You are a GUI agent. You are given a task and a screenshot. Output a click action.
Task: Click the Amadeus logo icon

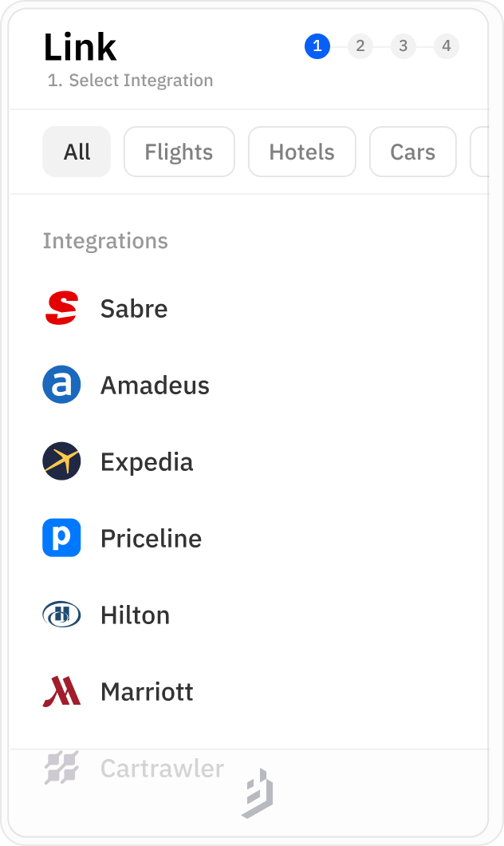[61, 385]
